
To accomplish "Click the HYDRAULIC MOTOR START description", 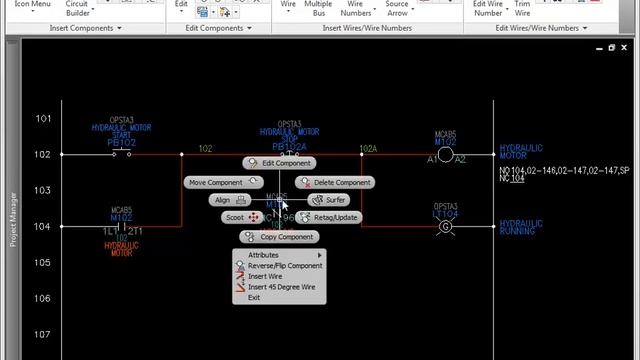I will click(121, 131).
